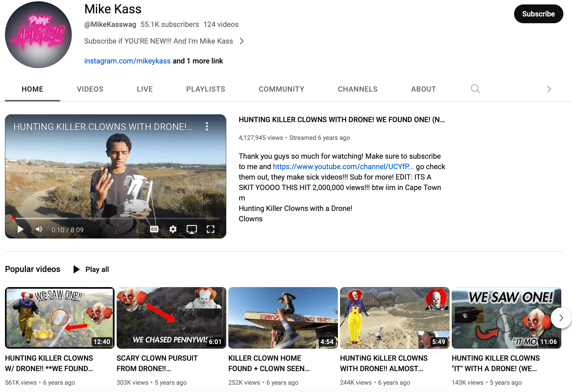
Task: Toggle closed captions (CC) in player
Action: click(154, 229)
